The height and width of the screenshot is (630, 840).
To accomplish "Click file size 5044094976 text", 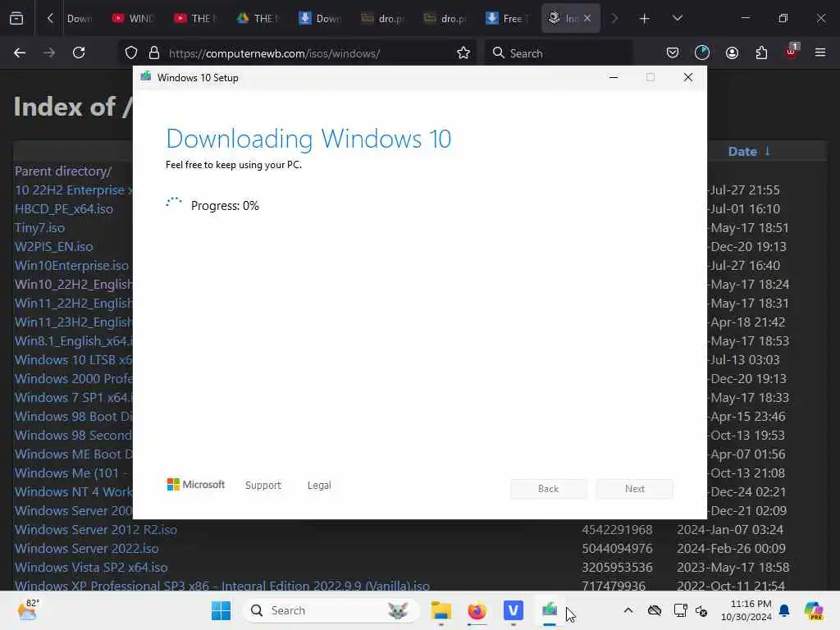I will coord(617,549).
